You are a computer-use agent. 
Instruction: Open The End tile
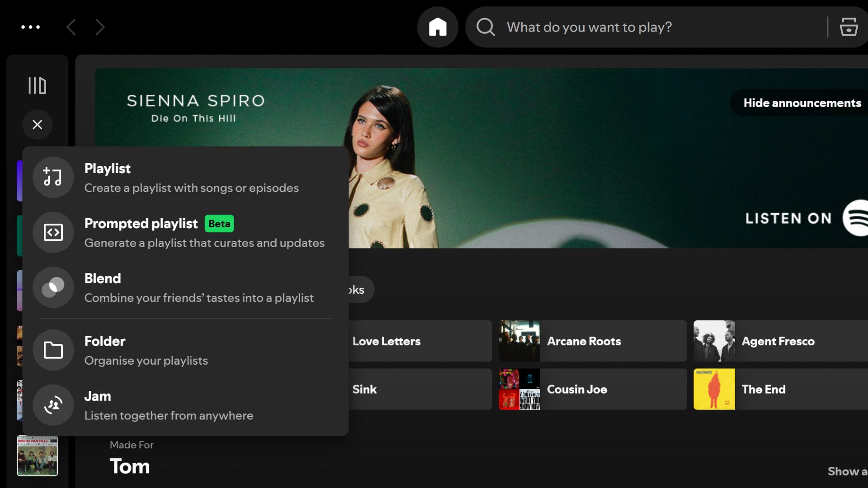[781, 389]
